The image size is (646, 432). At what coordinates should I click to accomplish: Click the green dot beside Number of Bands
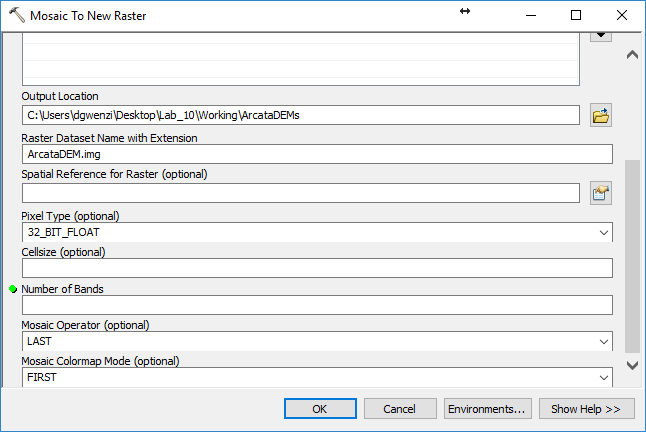tap(13, 289)
